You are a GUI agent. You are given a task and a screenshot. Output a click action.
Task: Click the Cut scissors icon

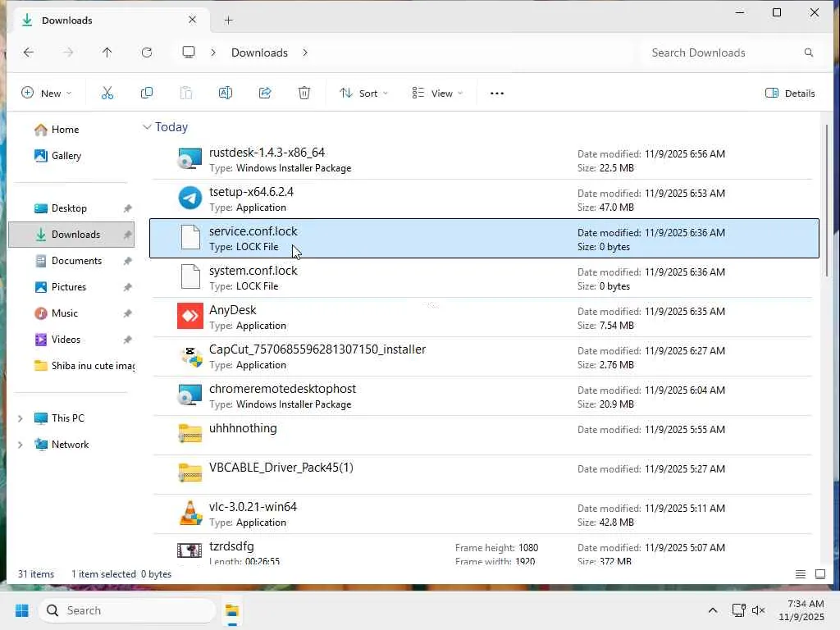pos(107,93)
